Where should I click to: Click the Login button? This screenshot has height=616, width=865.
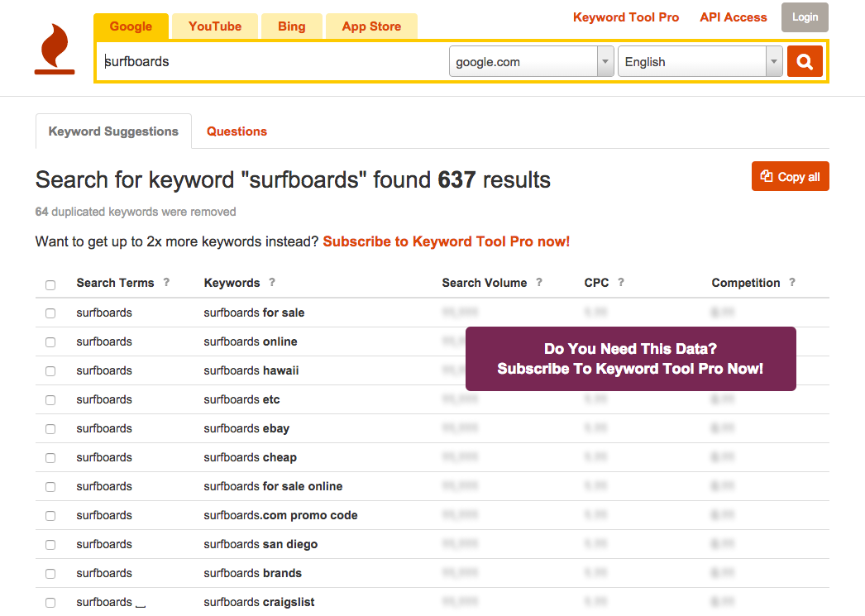point(805,17)
